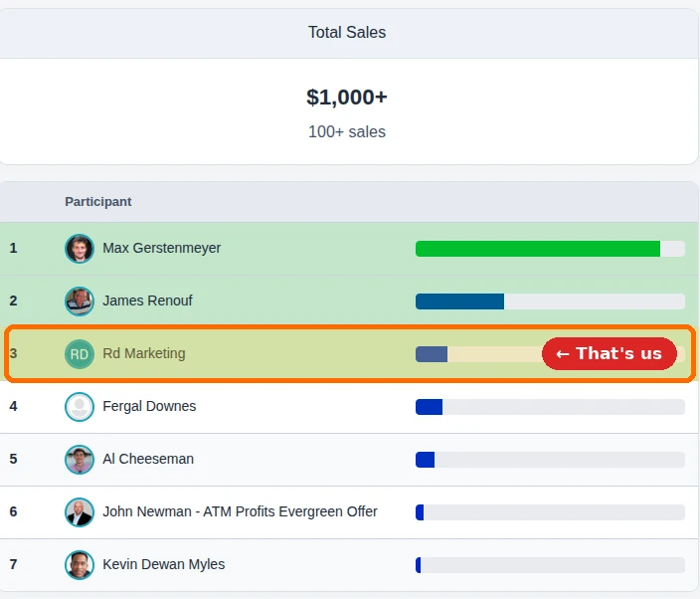Click Fergal Downes' progress bar
700x599 pixels.
coord(550,407)
